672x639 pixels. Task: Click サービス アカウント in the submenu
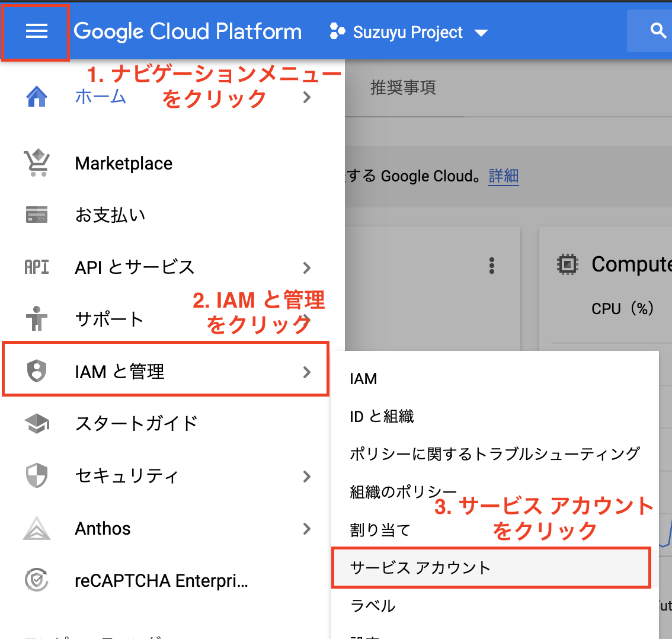(492, 567)
